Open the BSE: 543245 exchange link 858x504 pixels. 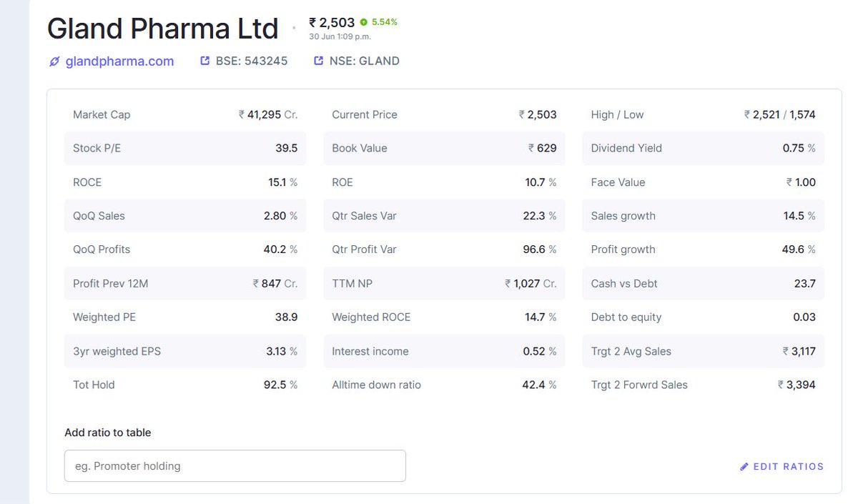pyautogui.click(x=252, y=61)
